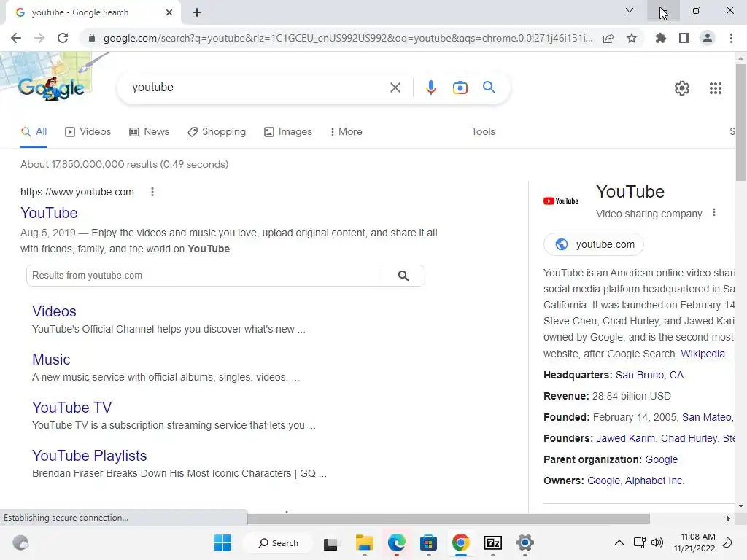747x560 pixels.
Task: Select the All results tab
Action: click(x=34, y=132)
